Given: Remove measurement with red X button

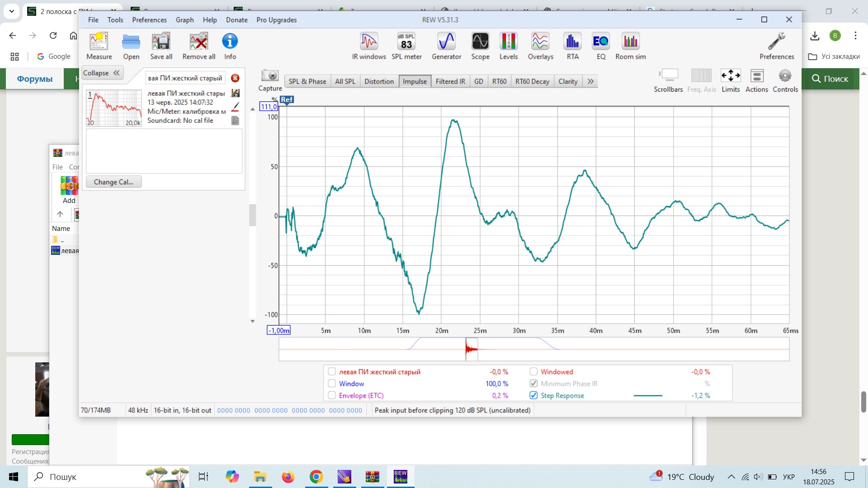Looking at the screenshot, I should [x=235, y=78].
